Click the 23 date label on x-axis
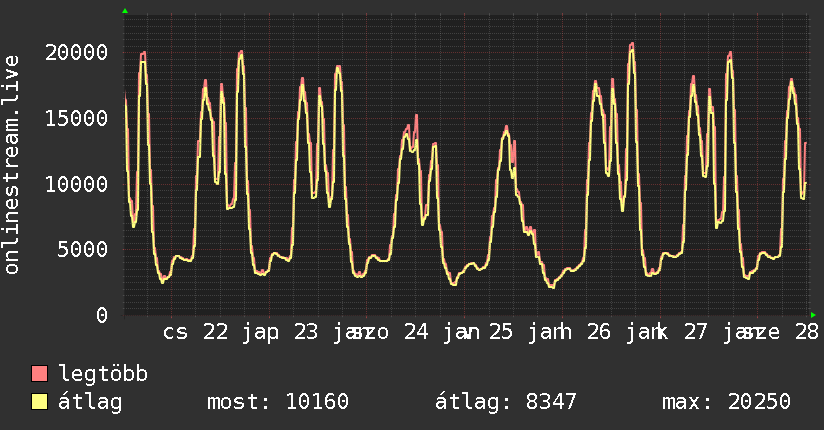Image resolution: width=824 pixels, height=430 pixels. 306,332
